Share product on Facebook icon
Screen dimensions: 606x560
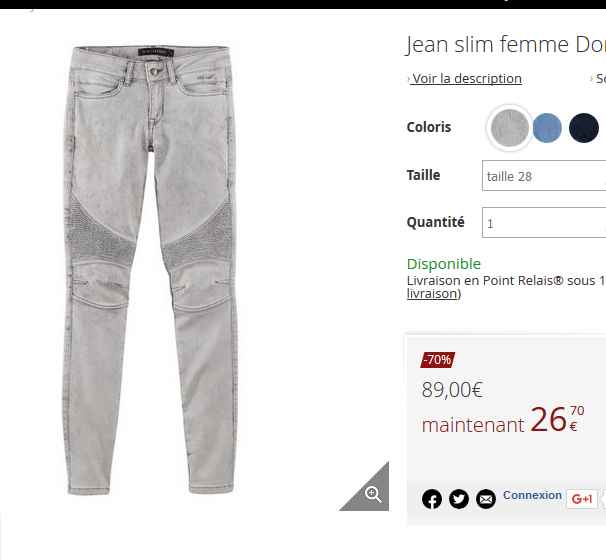pos(432,499)
